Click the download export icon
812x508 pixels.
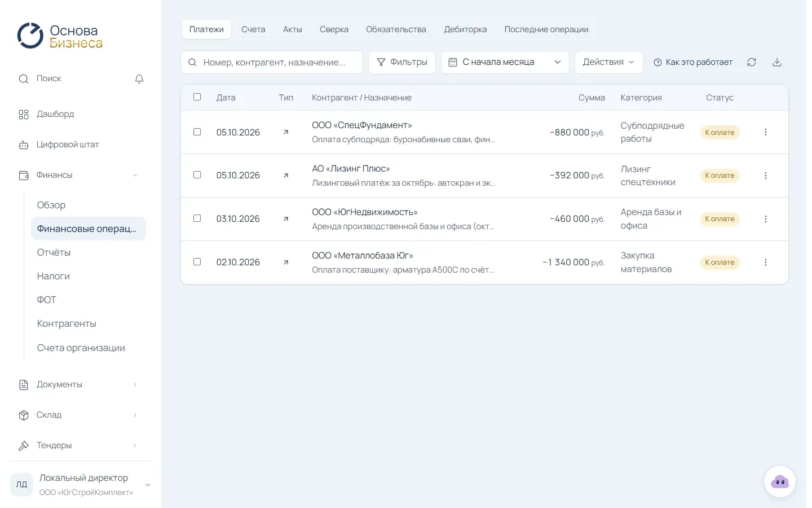tap(777, 62)
